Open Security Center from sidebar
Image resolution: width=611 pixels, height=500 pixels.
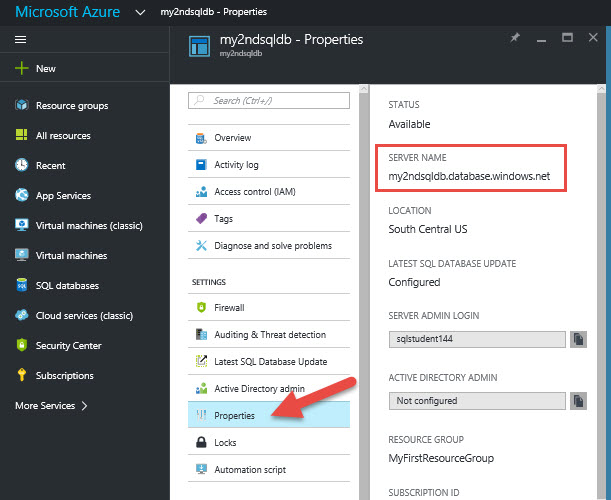68,346
